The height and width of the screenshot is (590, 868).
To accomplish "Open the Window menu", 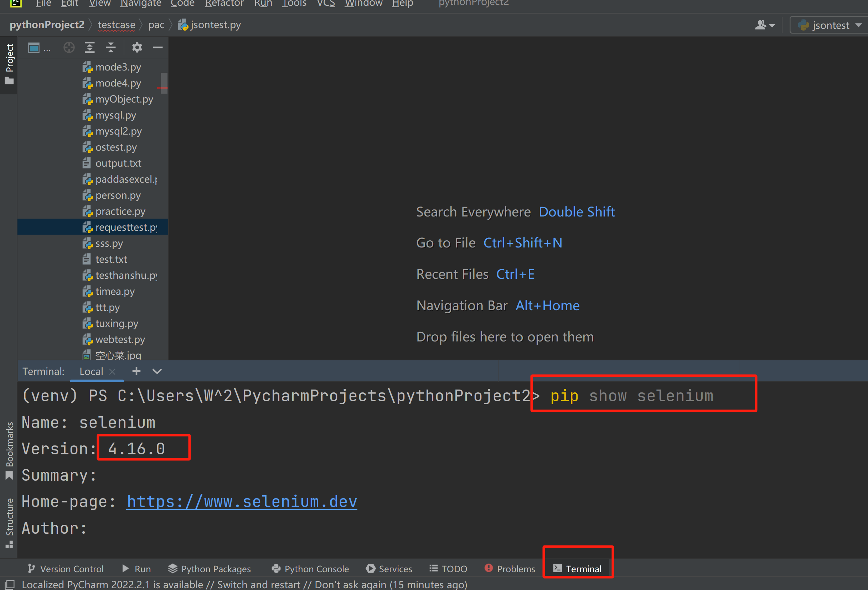I will (x=363, y=3).
